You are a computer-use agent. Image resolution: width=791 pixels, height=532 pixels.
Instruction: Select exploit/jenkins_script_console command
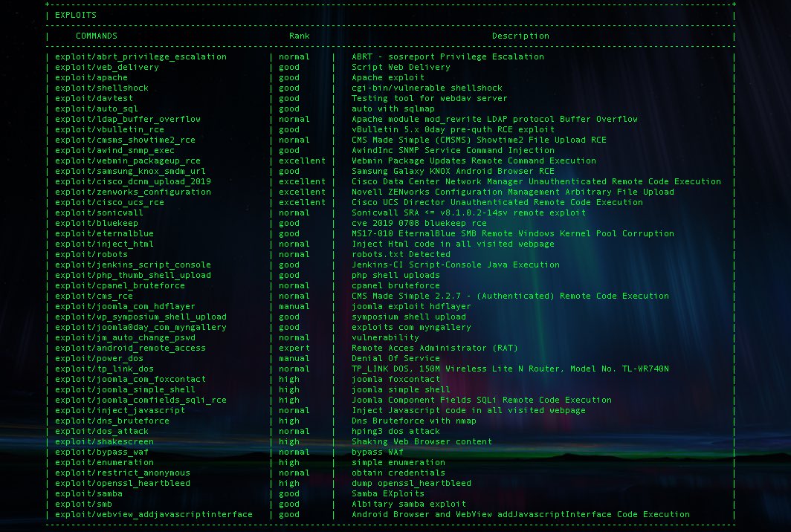[x=132, y=265]
